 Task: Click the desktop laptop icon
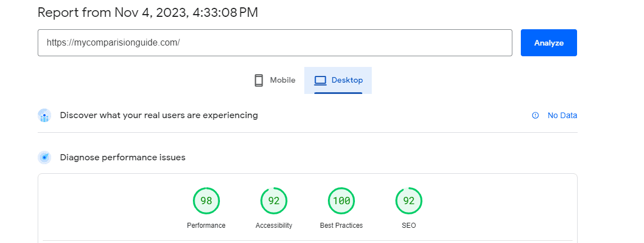point(320,80)
